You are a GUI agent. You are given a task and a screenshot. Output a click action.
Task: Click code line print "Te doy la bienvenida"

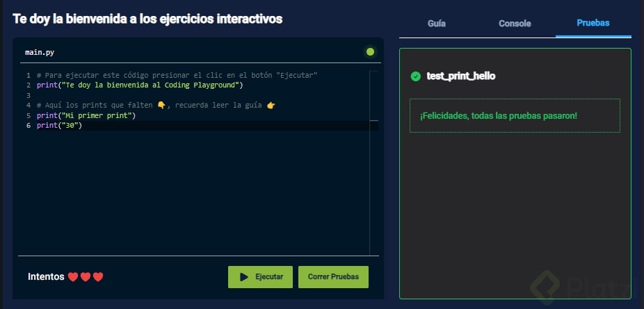click(140, 85)
